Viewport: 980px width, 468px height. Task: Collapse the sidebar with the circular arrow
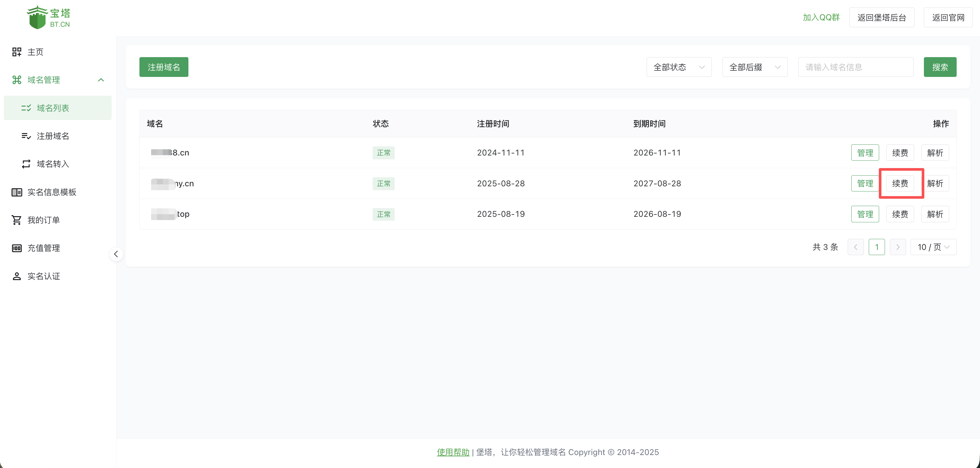116,253
